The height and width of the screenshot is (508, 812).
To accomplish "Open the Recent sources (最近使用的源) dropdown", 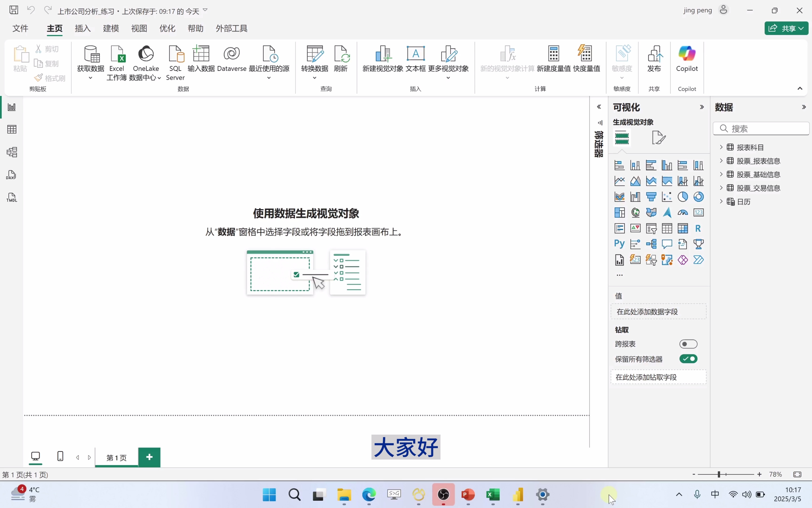I will [x=269, y=78].
